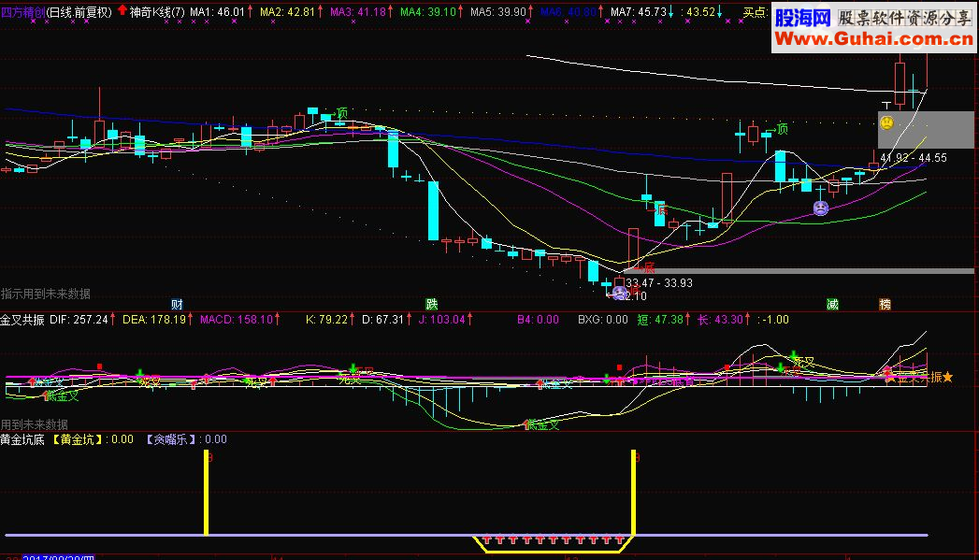Viewport: 979px width, 560px height.
Task: Click the purple sad-face marker beside the 32.10 low
Action: [619, 293]
